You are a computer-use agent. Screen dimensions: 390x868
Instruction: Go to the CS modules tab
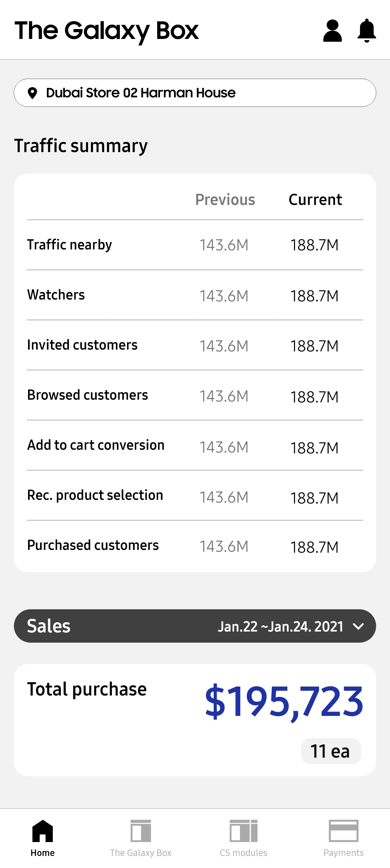click(244, 838)
